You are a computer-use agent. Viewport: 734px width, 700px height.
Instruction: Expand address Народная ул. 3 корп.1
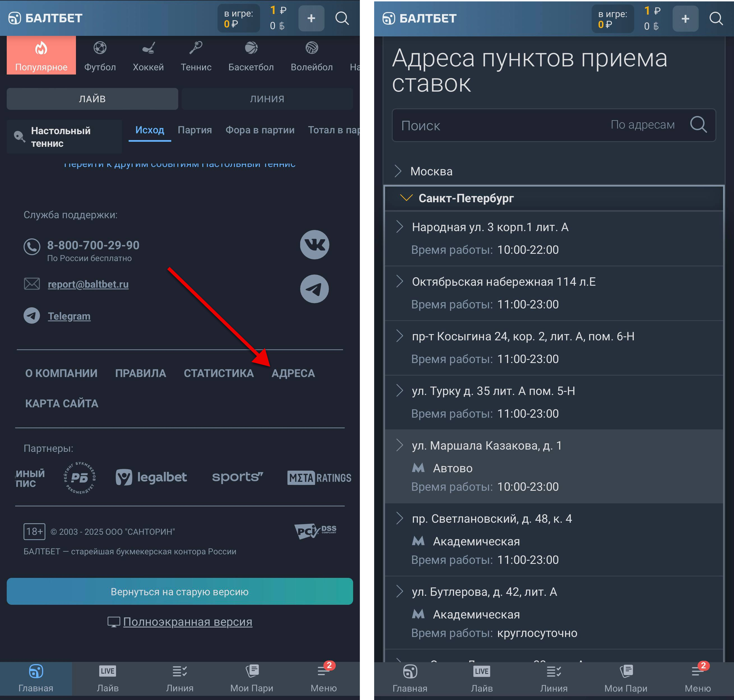click(x=490, y=227)
